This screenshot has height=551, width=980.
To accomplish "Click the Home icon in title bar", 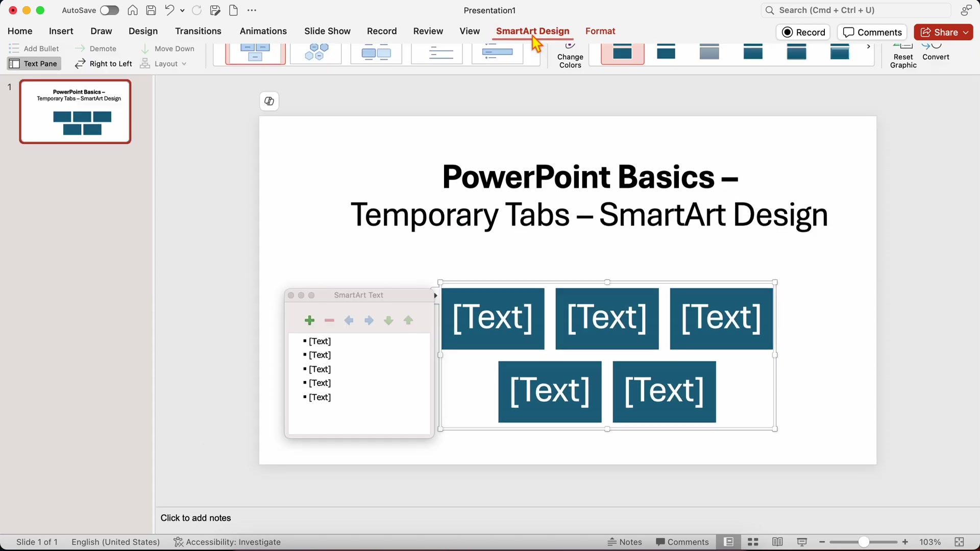I will [x=133, y=10].
